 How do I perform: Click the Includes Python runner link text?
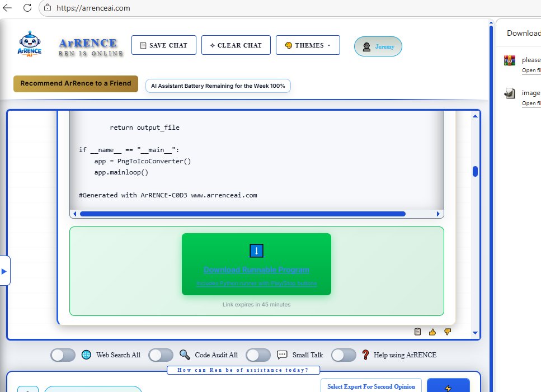click(256, 284)
